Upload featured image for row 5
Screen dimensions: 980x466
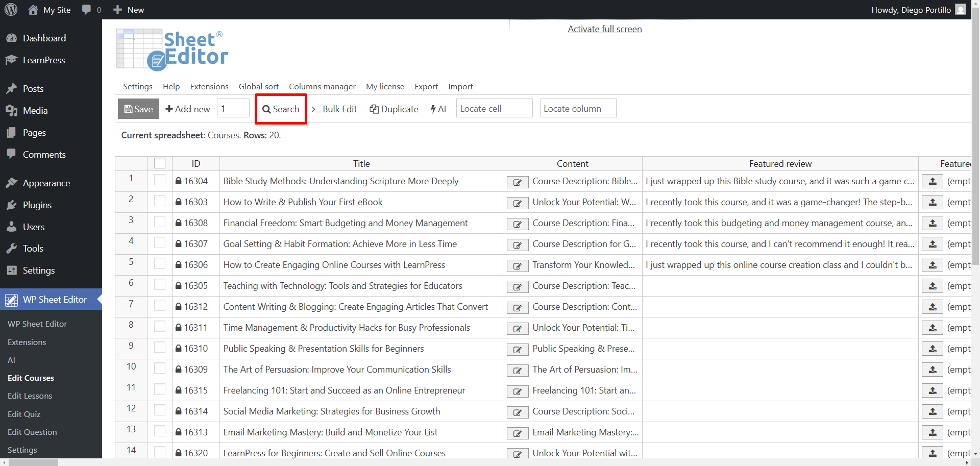tap(933, 265)
